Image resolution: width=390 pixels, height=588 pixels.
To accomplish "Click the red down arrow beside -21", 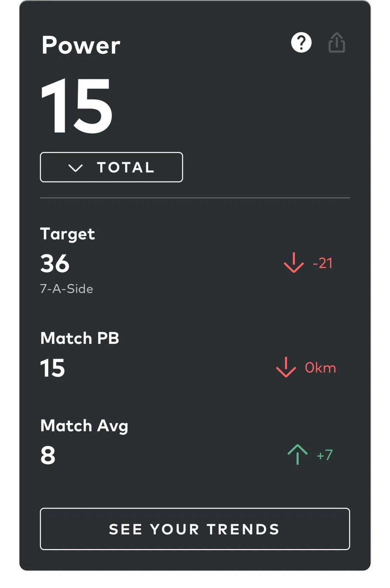I will click(x=294, y=263).
